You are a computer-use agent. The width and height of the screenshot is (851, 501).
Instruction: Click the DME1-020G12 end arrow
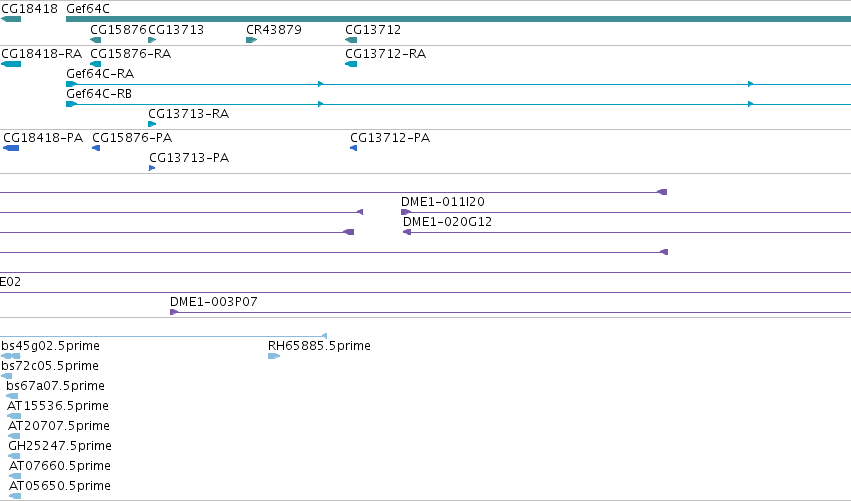pos(407,232)
